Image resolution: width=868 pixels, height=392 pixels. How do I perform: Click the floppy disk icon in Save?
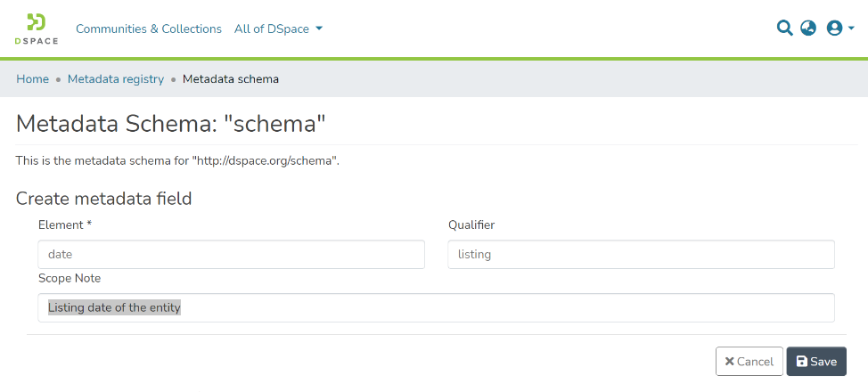point(801,362)
